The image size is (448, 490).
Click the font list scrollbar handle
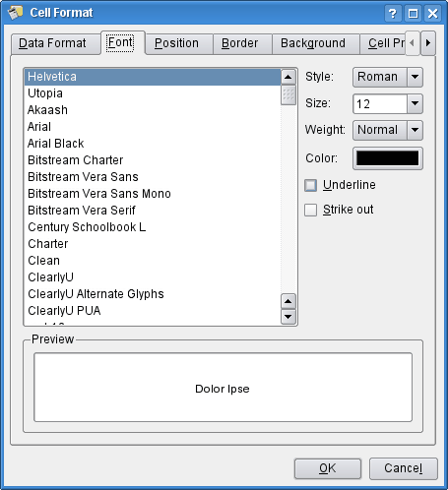pyautogui.click(x=288, y=95)
